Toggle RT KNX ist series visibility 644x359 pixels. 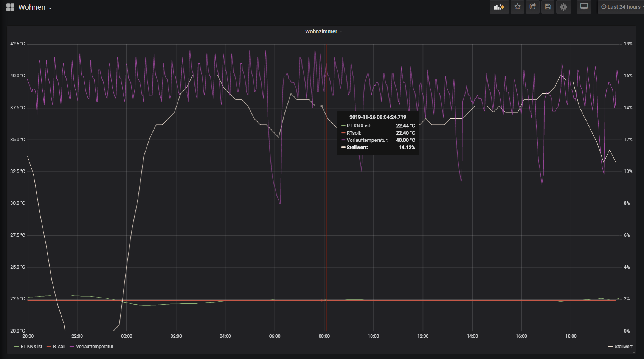tap(31, 347)
